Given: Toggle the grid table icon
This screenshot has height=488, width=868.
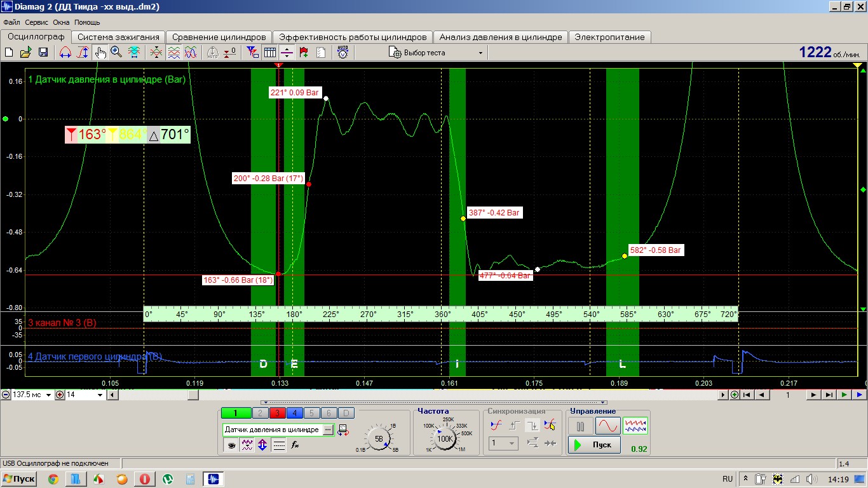Looking at the screenshot, I should click(x=269, y=53).
